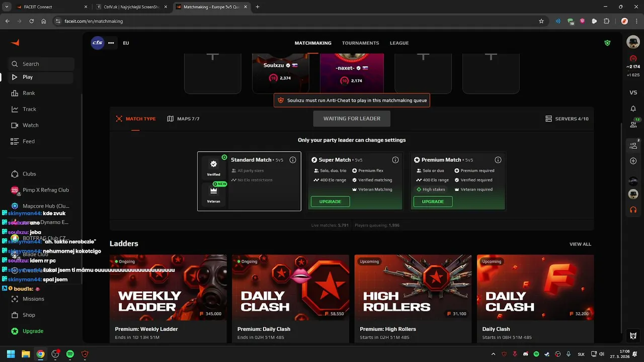644x362 pixels.
Task: Click the Verified badge in Standard Match
Action: 213,168
